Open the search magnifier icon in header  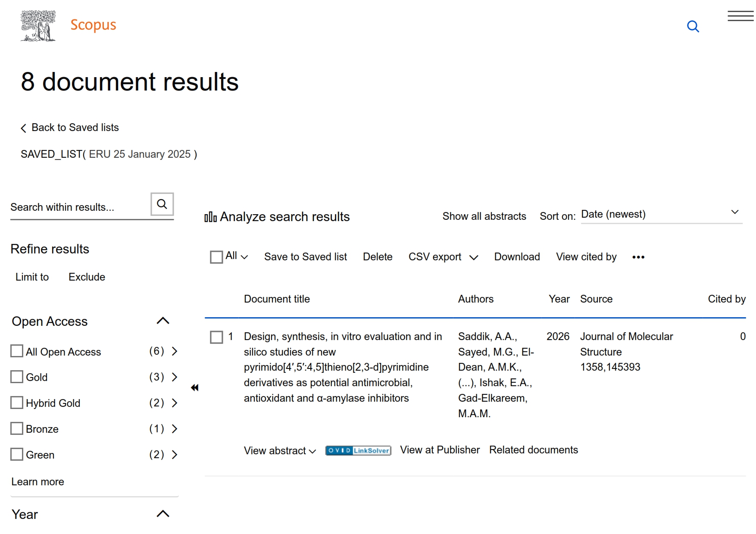[x=693, y=27]
